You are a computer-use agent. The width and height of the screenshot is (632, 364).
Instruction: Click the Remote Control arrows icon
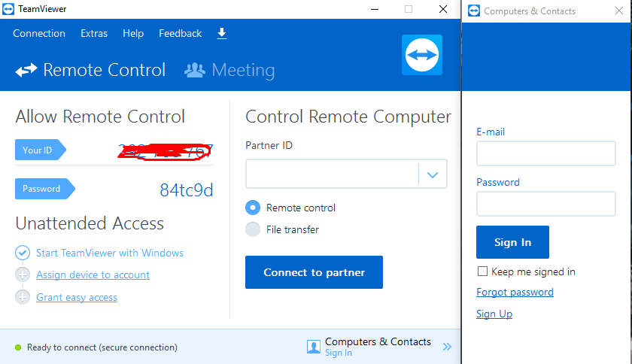point(26,70)
